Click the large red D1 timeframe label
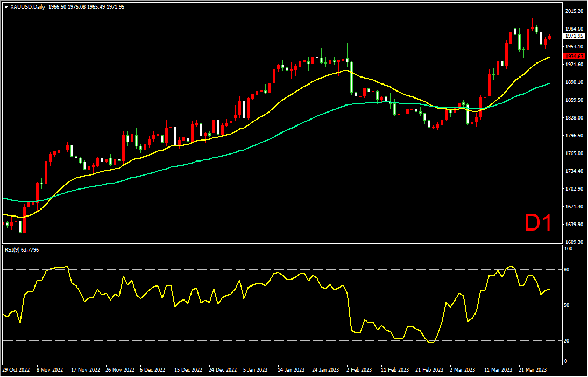This screenshot has height=377, width=588. pos(539,224)
